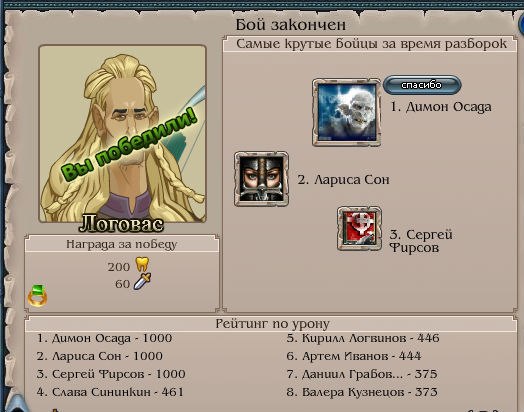Screen dimensions: 524x412
Task: Open damage rating entry Артем Иванов
Action: 354,356
